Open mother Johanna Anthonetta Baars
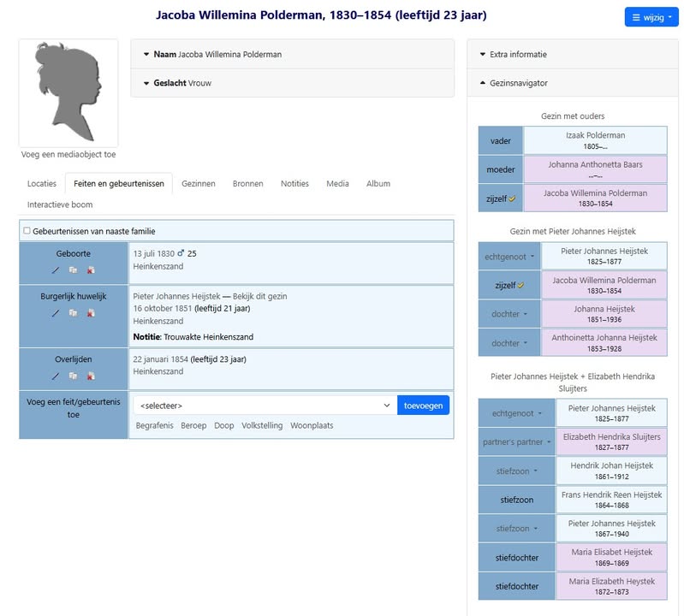This screenshot has height=616, width=684. (596, 165)
